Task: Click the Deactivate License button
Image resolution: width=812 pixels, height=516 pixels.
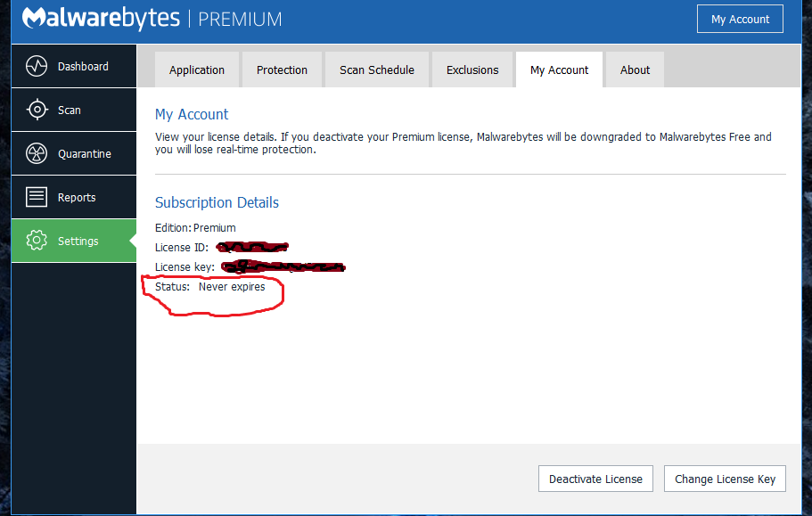Action: 595,479
